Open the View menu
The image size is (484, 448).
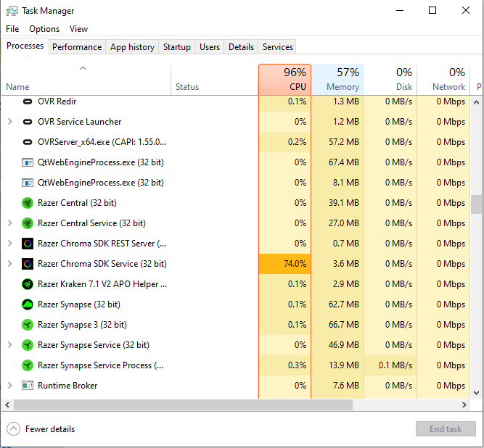[x=78, y=29]
